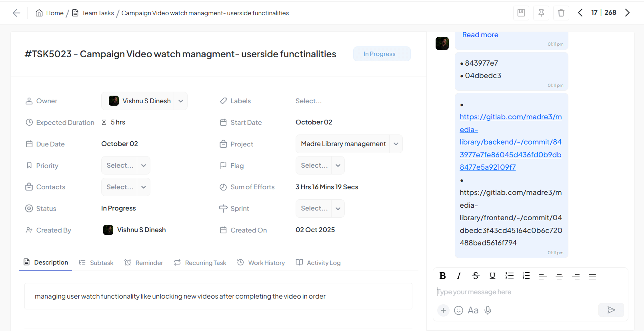Click the message input field
Viewport: 644px width, 331px height.
(x=530, y=292)
